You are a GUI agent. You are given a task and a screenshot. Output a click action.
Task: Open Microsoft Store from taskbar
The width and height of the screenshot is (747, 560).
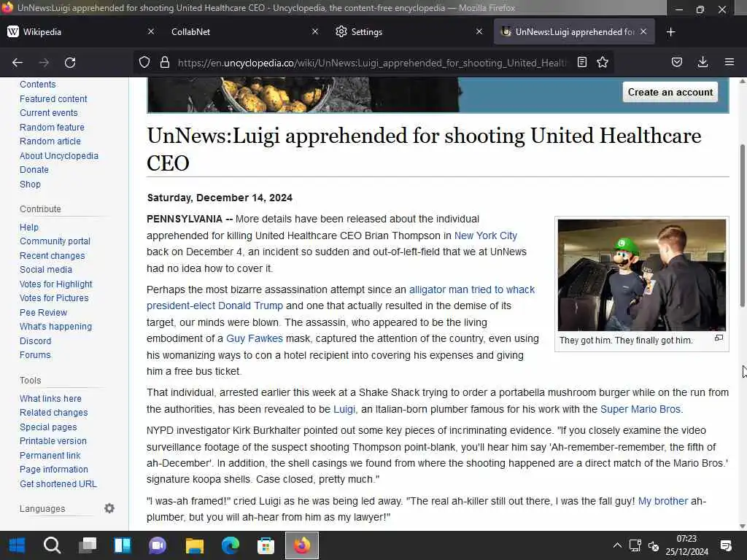266,545
